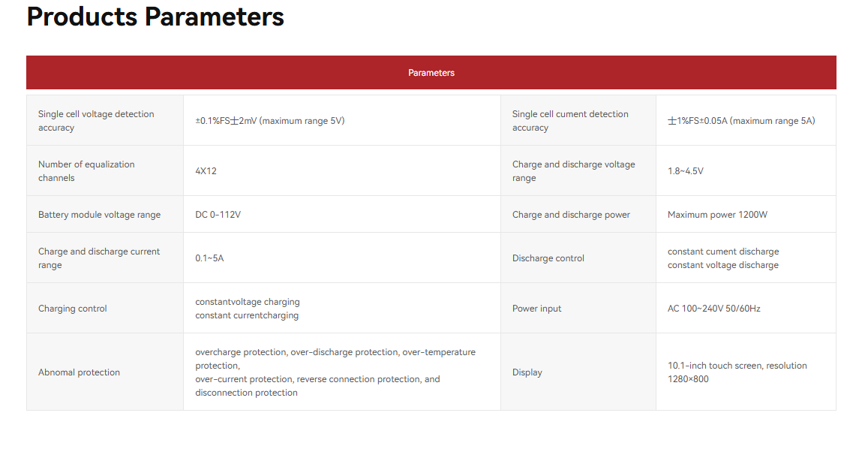
Task: Click the Discharge control label
Action: click(548, 258)
